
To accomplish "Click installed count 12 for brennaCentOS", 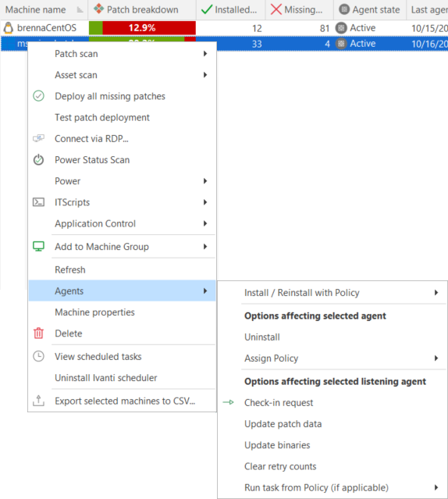I will click(x=257, y=28).
